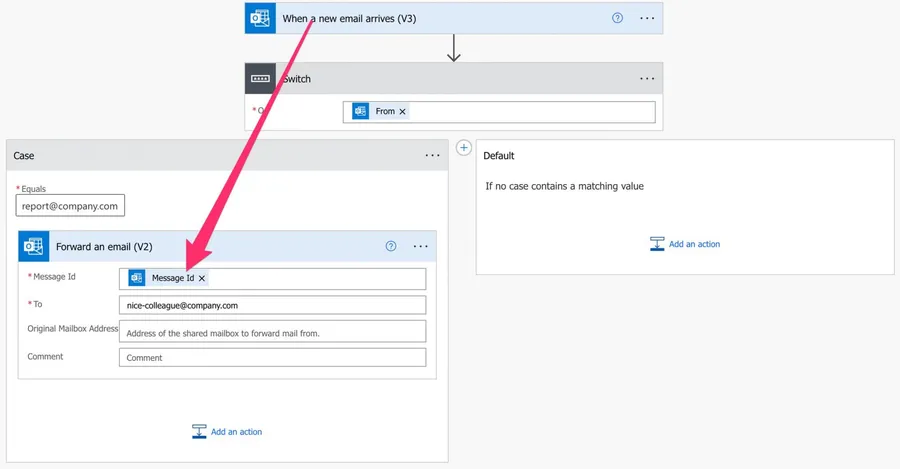Image resolution: width=900 pixels, height=469 pixels.
Task: Remove the Message Id token
Action: pyautogui.click(x=202, y=278)
